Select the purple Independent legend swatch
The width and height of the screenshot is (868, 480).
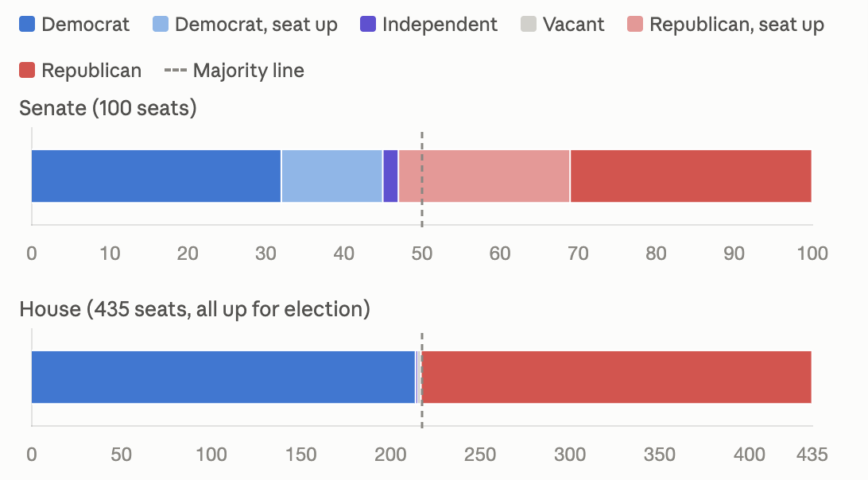tap(368, 25)
